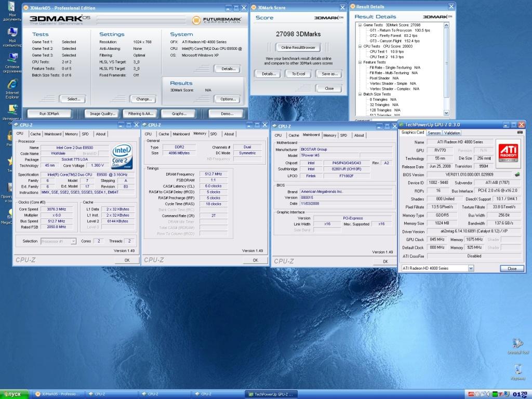
Task: Switch to TechPowerUp GPU-Z taskbar button
Action: click(x=271, y=394)
